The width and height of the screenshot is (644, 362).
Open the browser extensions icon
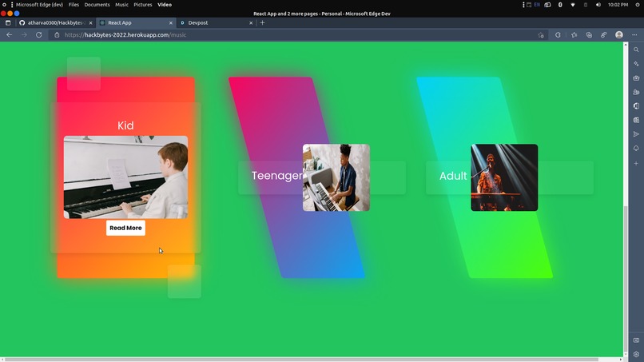(558, 35)
